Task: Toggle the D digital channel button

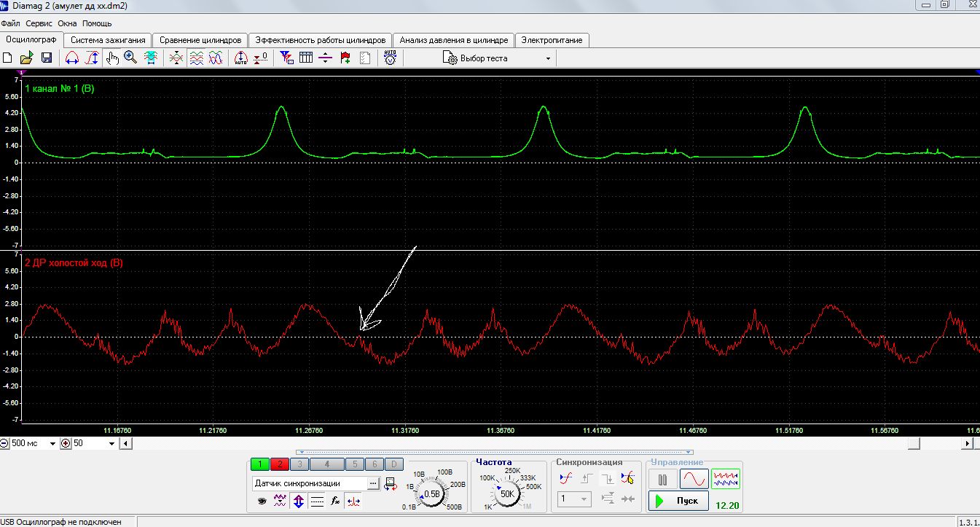Action: point(393,464)
